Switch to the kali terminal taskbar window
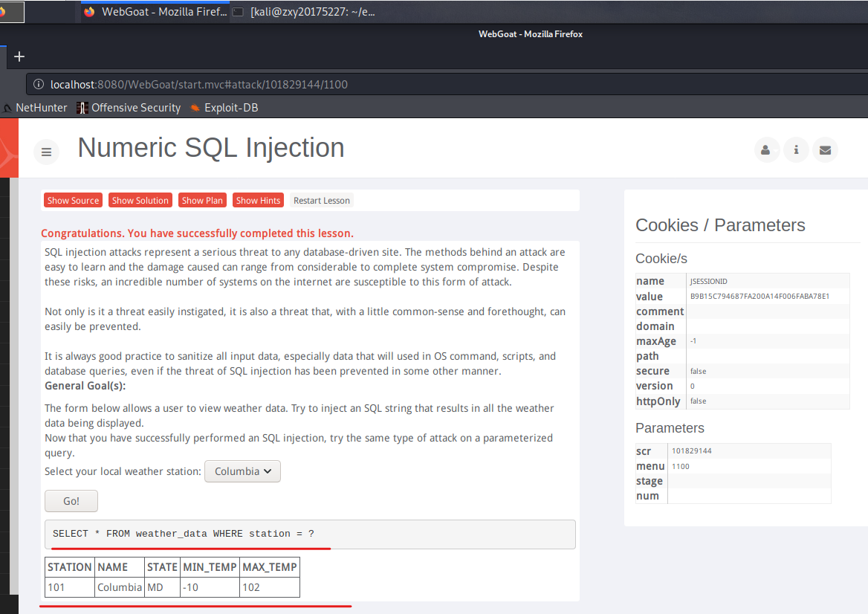This screenshot has width=868, height=614. click(x=304, y=12)
